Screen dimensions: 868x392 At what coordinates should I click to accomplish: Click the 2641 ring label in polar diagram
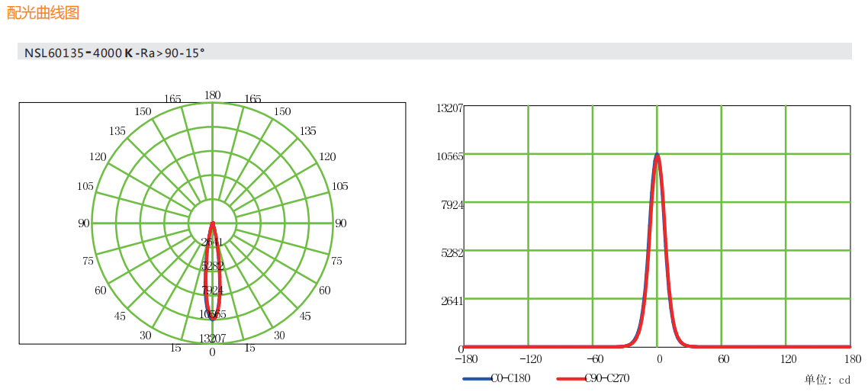[x=212, y=242]
